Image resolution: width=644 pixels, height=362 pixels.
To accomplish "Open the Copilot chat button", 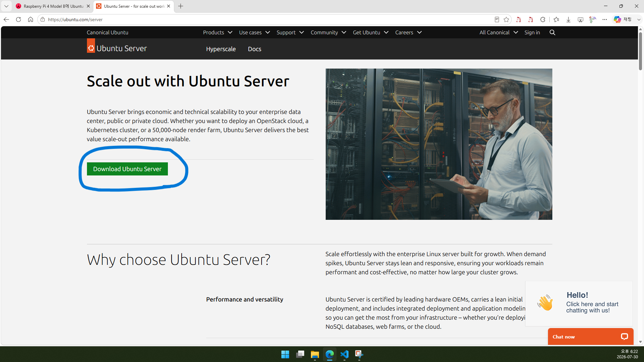I will tap(623, 19).
